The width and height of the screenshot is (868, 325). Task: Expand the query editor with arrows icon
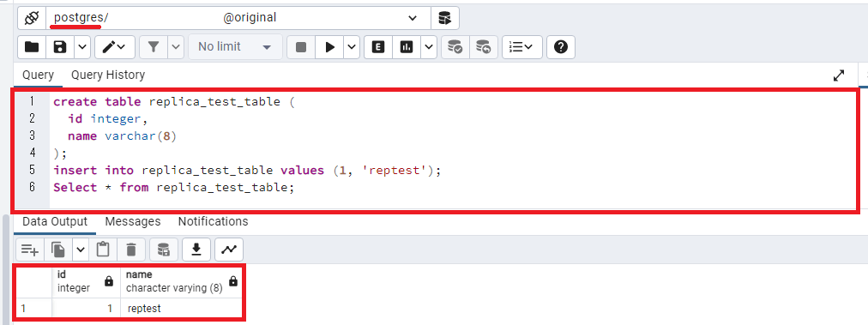click(839, 75)
